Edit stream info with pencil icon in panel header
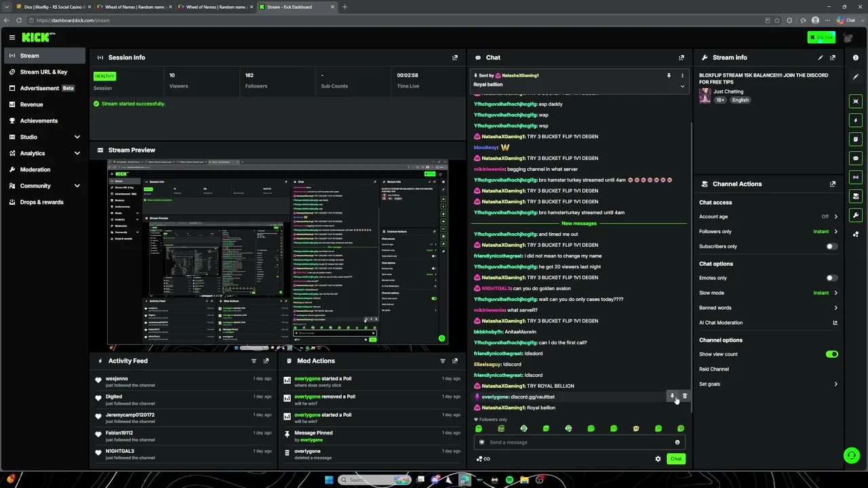The width and height of the screenshot is (868, 488). 821,58
